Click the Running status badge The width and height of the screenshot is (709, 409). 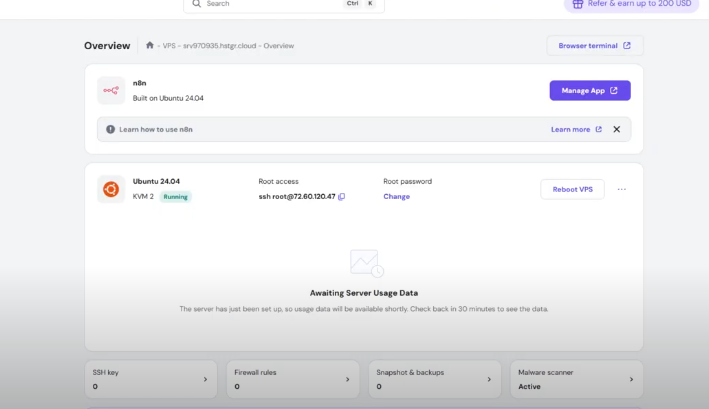[175, 197]
